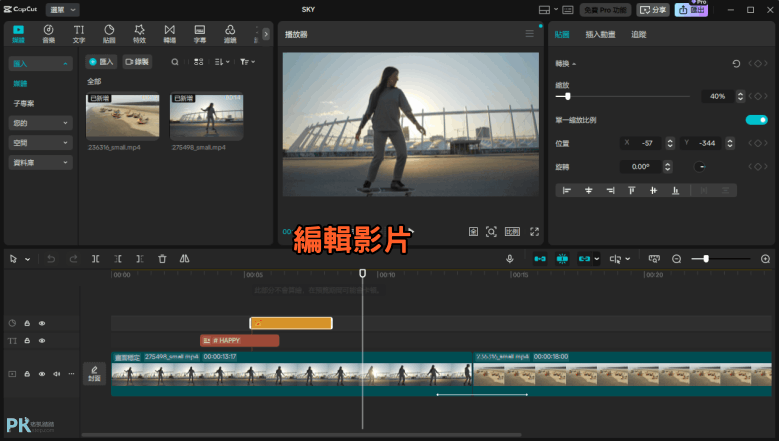Screen dimensions: 779x441
Task: Hide the main video track with eye icon
Action: coord(42,374)
